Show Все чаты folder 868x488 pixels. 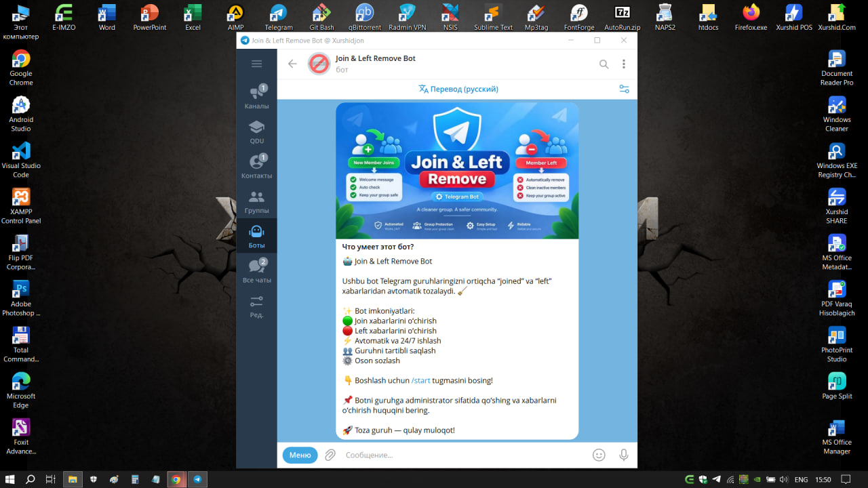coord(256,271)
